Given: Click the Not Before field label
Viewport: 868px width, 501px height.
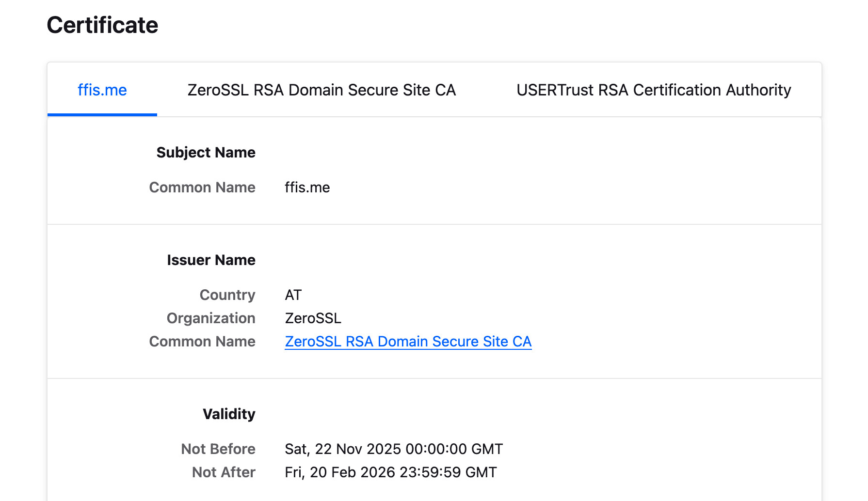Looking at the screenshot, I should pos(218,449).
